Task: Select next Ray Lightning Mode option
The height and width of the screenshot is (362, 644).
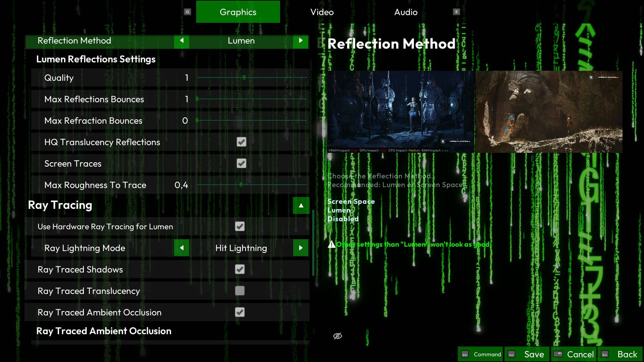Action: [x=301, y=248]
